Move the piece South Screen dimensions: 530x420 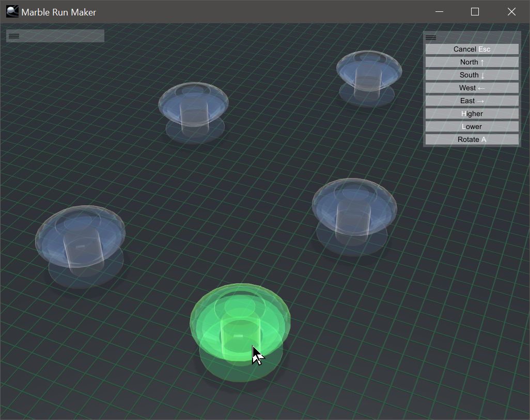tap(472, 75)
